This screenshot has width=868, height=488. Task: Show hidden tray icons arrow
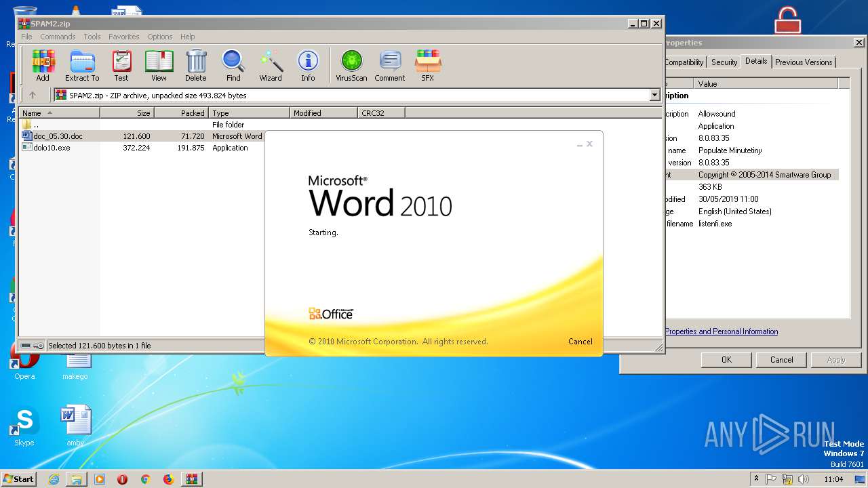point(756,479)
